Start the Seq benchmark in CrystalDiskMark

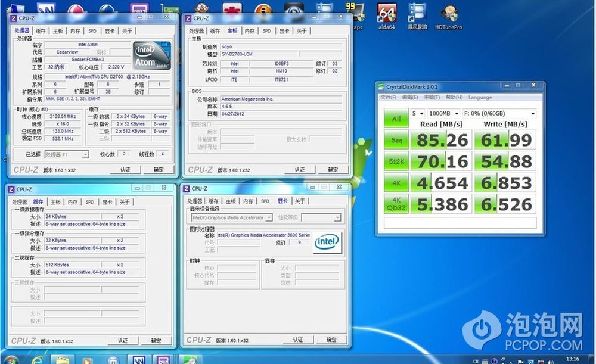[396, 140]
